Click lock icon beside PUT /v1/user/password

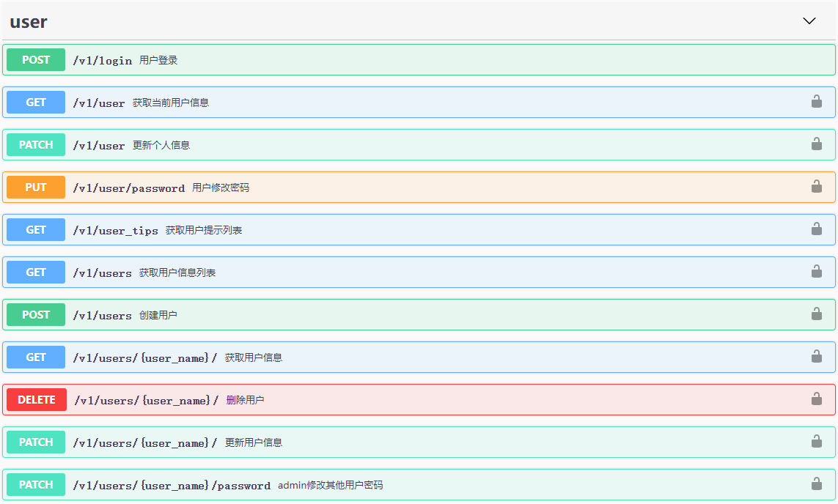(x=818, y=187)
